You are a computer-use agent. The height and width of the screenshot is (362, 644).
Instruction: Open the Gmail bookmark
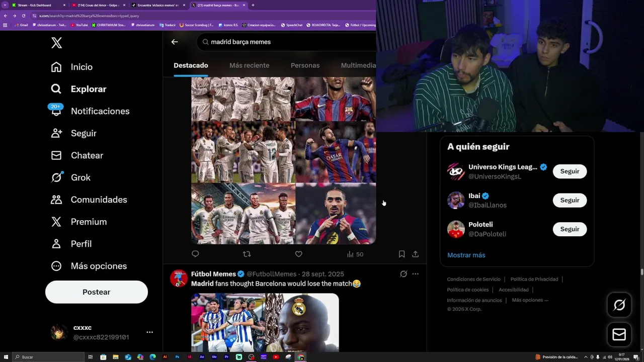[21, 25]
